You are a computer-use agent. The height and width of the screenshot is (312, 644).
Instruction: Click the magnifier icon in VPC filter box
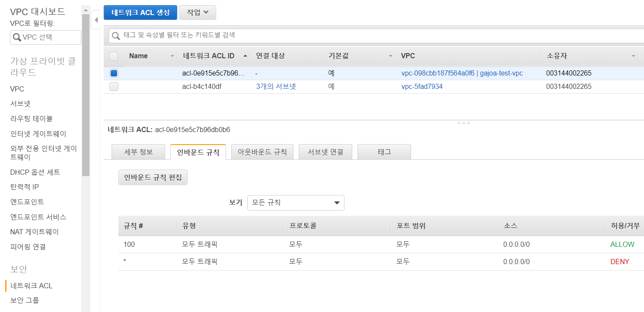pos(17,38)
